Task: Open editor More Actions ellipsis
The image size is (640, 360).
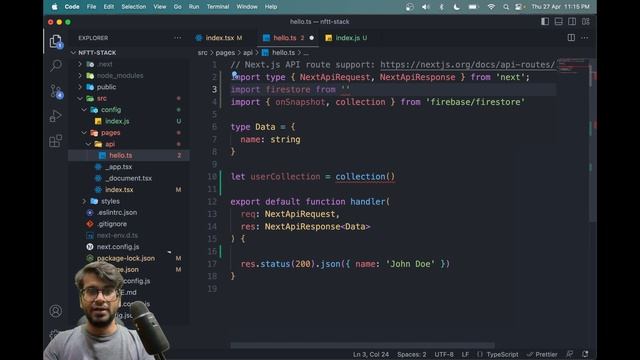Action: [585, 38]
